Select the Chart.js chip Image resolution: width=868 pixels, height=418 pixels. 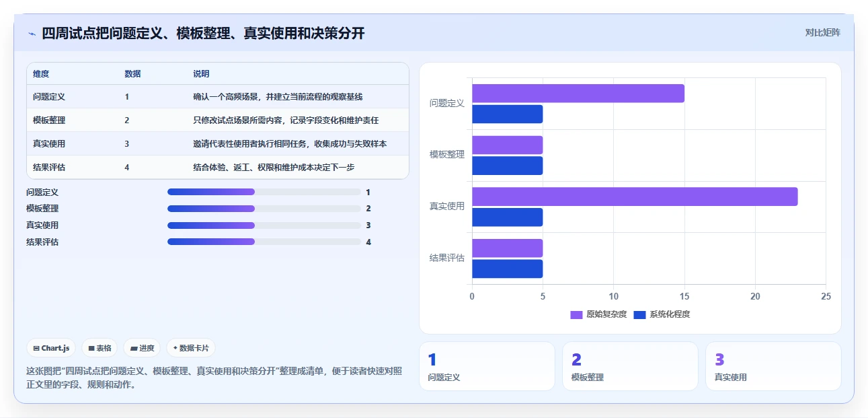[x=52, y=348]
